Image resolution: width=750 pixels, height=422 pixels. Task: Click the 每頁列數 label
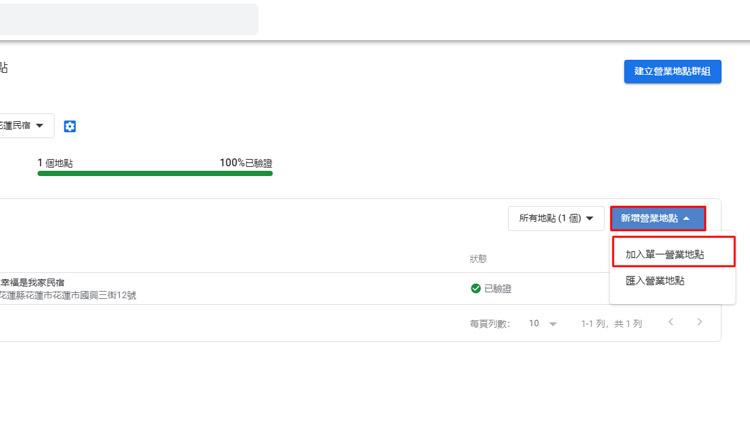(490, 324)
